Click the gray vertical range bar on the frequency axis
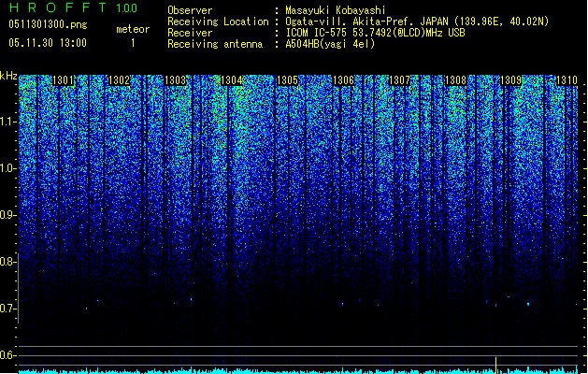Viewport: 588px width, 374px height. pos(19,289)
